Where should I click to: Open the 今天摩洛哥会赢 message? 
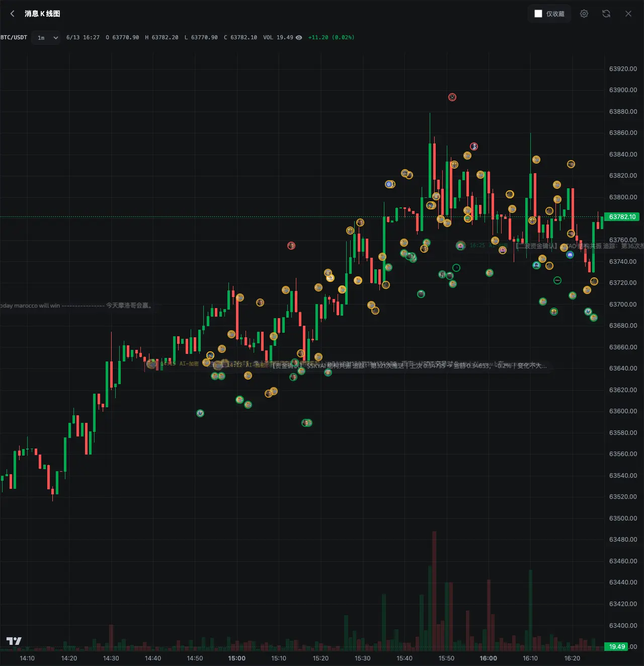point(75,306)
